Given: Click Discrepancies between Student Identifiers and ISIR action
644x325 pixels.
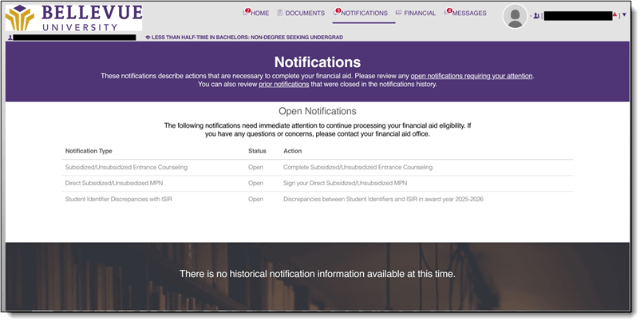Looking at the screenshot, I should 383,200.
